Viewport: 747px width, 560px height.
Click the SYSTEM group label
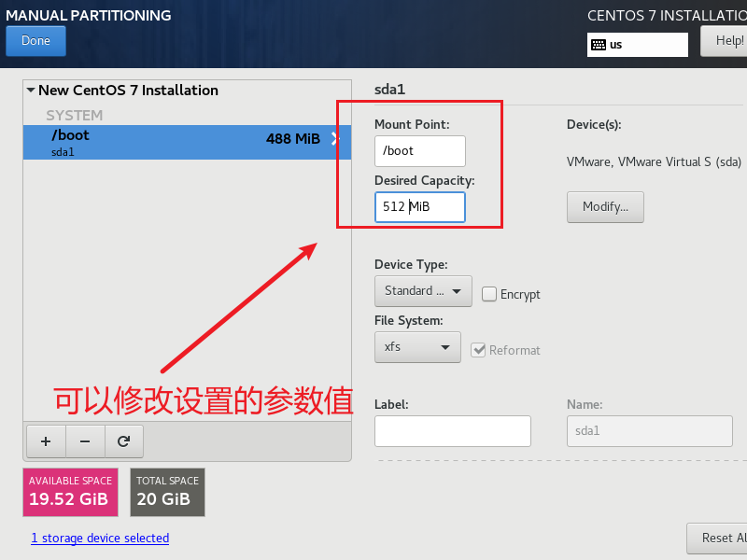pyautogui.click(x=75, y=115)
